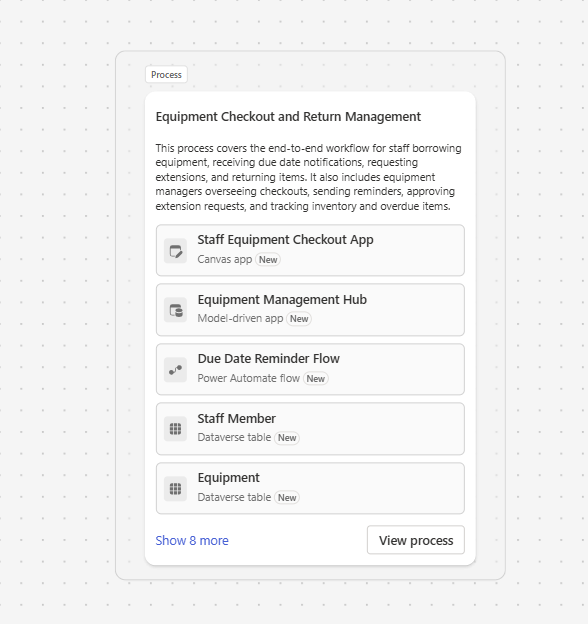Click the Canvas app subtitle text

(x=225, y=259)
